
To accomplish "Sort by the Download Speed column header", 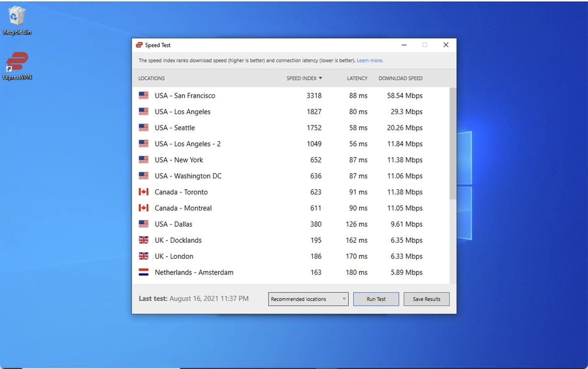I will click(x=400, y=78).
